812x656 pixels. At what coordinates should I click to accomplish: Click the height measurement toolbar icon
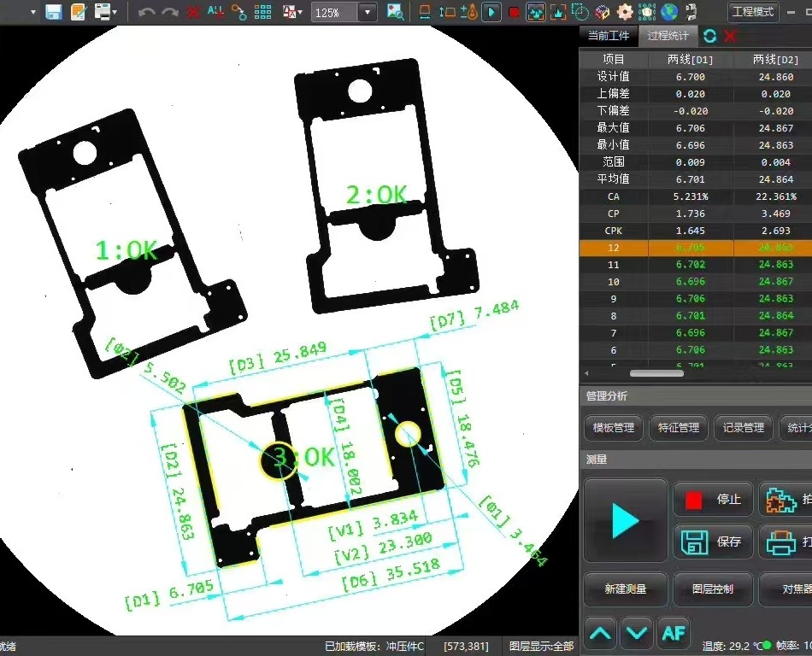click(447, 12)
